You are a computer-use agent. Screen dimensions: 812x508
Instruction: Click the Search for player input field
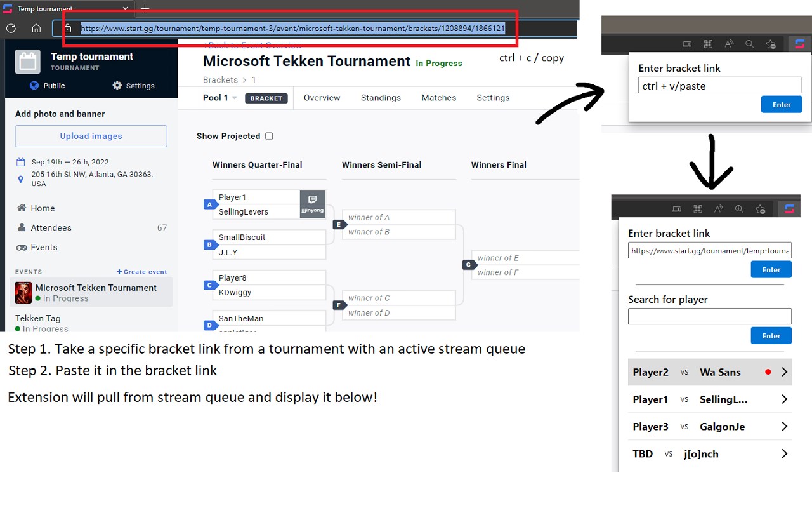710,316
